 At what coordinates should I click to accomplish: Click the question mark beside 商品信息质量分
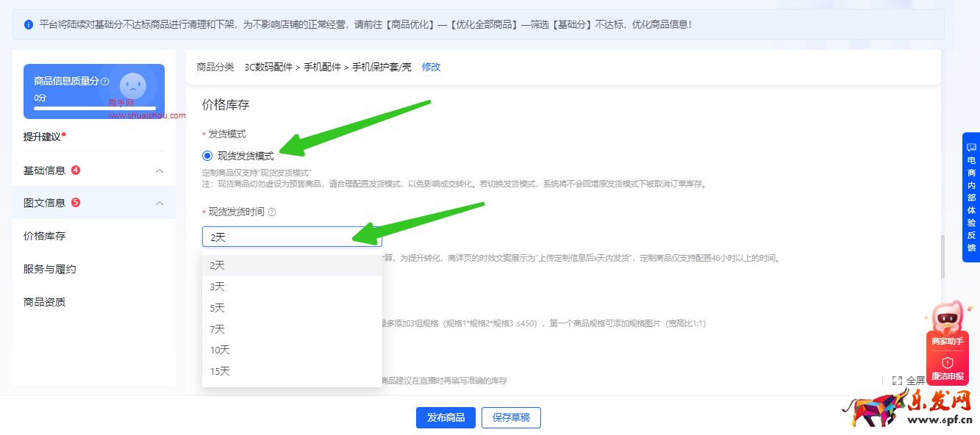[x=104, y=82]
